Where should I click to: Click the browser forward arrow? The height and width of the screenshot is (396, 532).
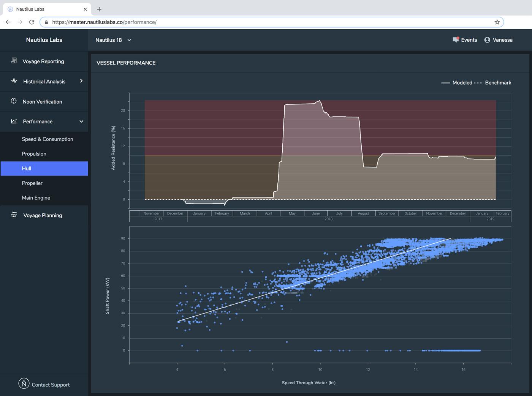click(20, 22)
